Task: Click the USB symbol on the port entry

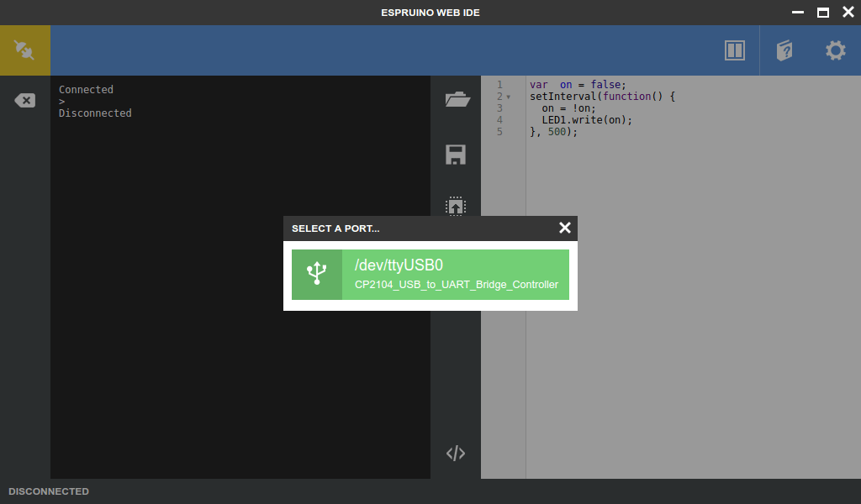Action: (316, 274)
